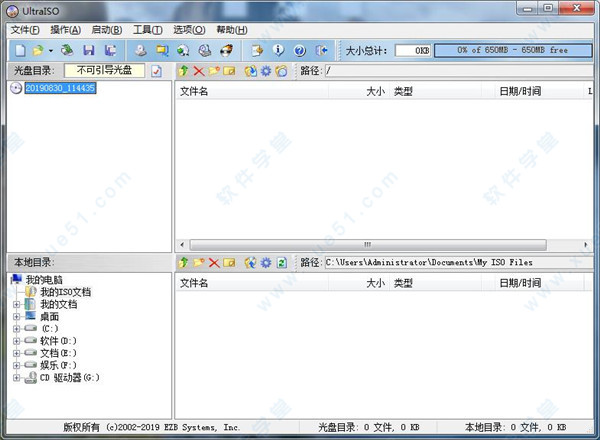600x440 pixels.
Task: Click the boot properties checkmark icon beside 不可引导光盘
Action: pos(156,71)
